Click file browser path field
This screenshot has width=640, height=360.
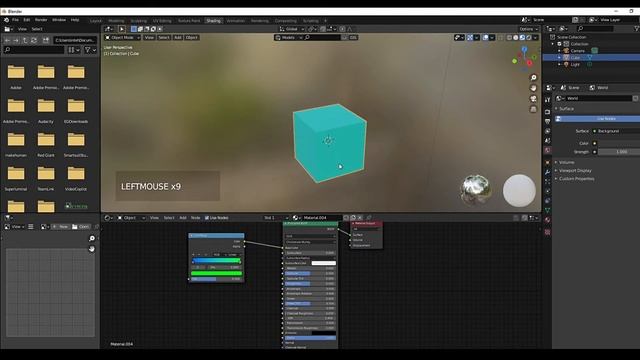75,40
